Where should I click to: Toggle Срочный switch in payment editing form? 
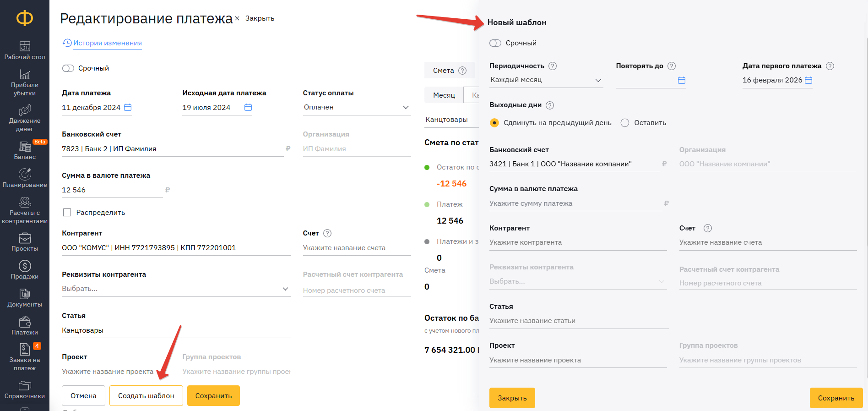(x=68, y=68)
